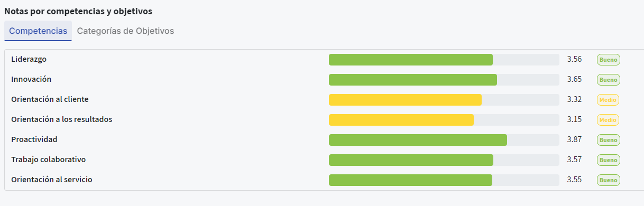Click the Medio badge for Orientación al cliente

click(608, 100)
